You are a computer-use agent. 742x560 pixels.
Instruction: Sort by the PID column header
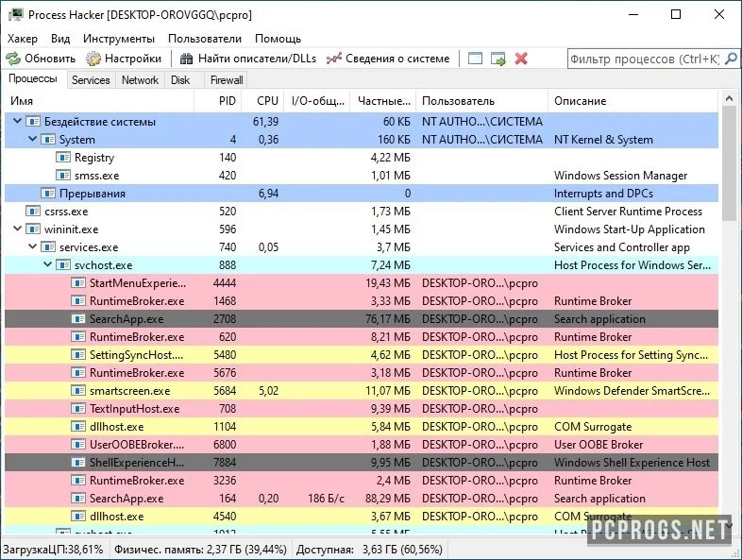point(218,101)
